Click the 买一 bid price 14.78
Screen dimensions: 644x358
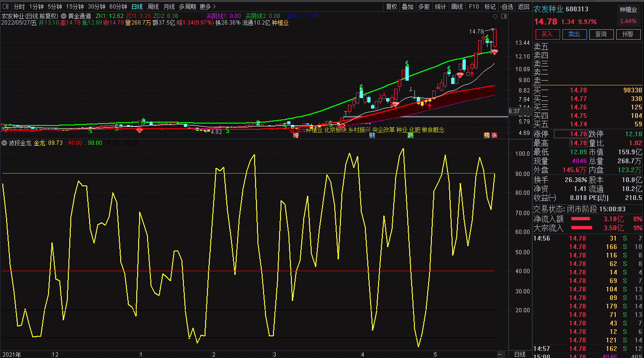pyautogui.click(x=578, y=90)
